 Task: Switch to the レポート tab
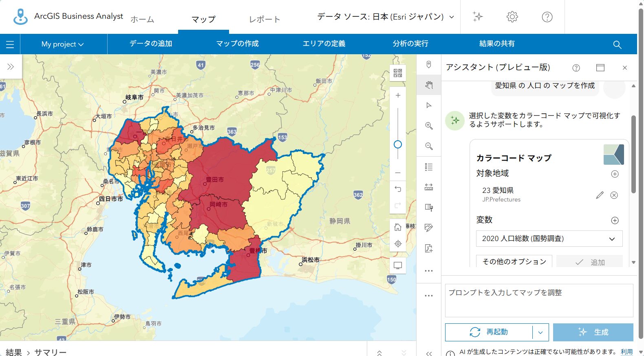coord(265,19)
